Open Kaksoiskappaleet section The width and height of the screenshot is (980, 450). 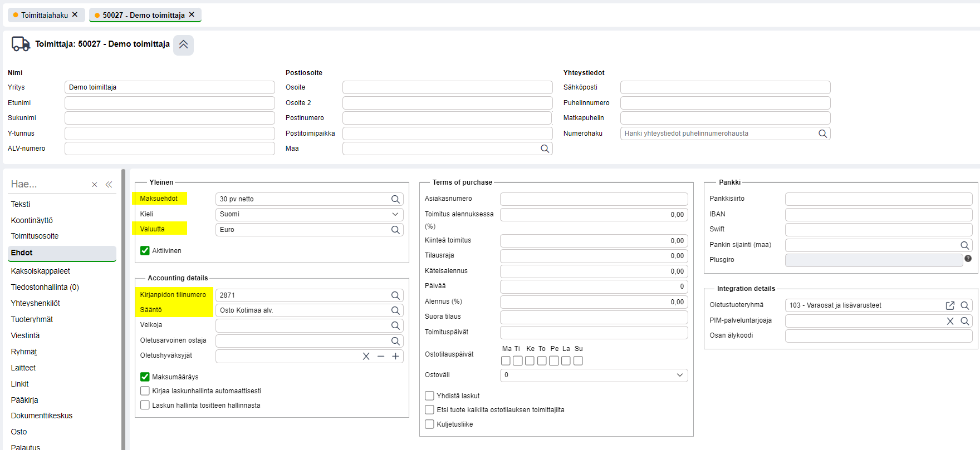41,271
